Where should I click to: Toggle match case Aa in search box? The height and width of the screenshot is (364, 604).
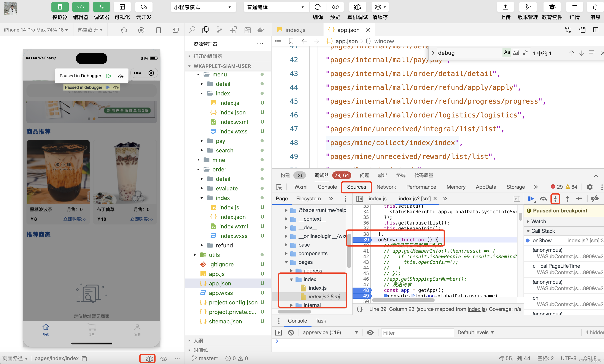[507, 52]
